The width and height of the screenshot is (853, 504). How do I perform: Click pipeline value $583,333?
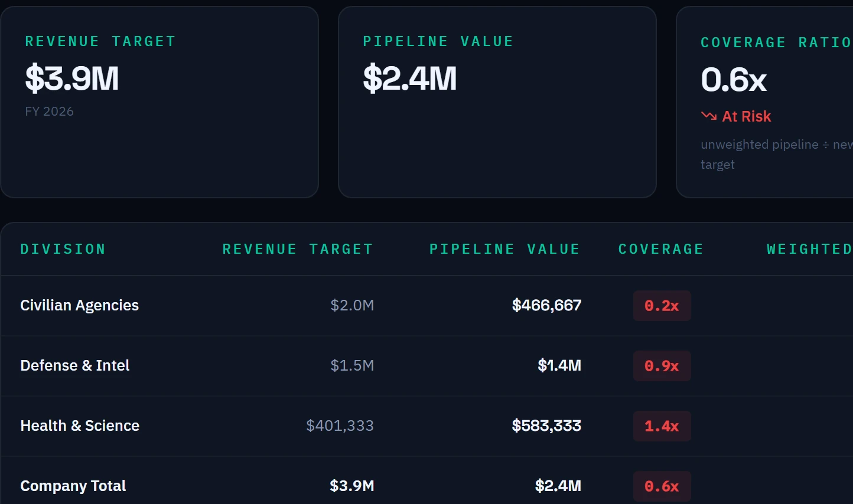point(546,426)
